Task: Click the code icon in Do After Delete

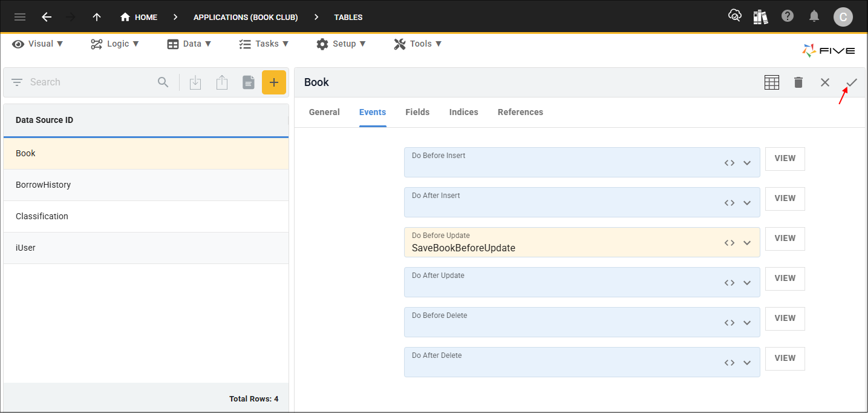Action: click(729, 363)
